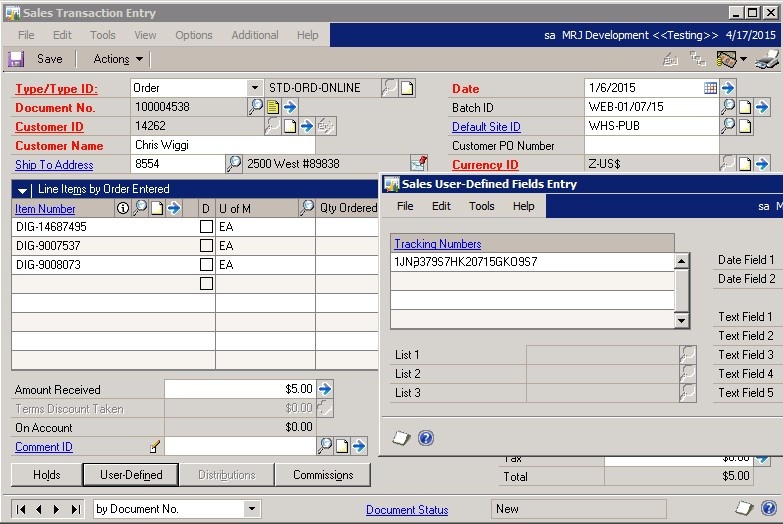Click the Comment ID expansion arrow

[359, 446]
